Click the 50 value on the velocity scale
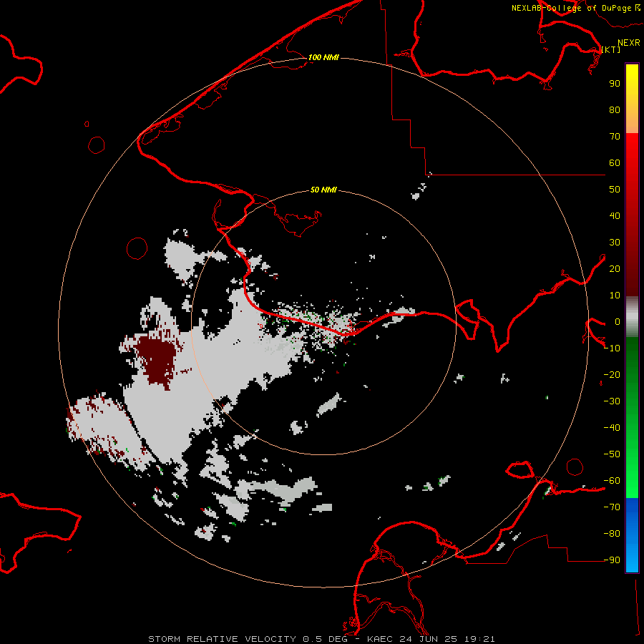 pos(615,190)
